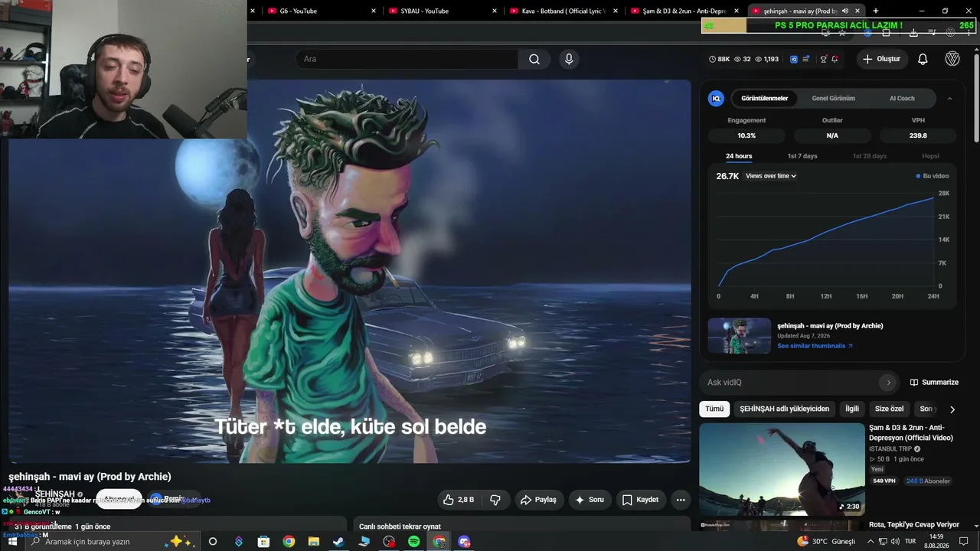The height and width of the screenshot is (551, 980).
Task: Expand hidden system tray icons
Action: coord(871,542)
